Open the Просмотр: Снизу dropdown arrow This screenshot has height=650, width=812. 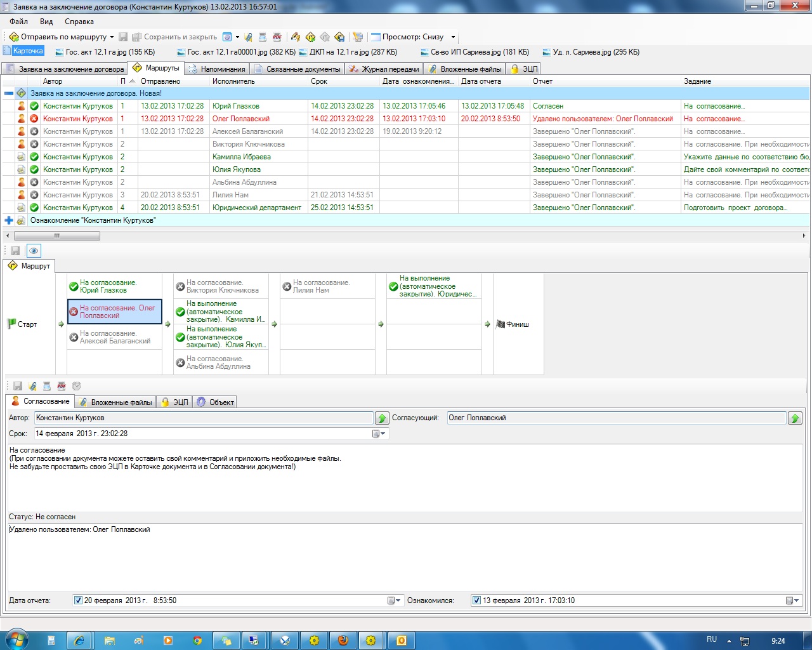453,37
